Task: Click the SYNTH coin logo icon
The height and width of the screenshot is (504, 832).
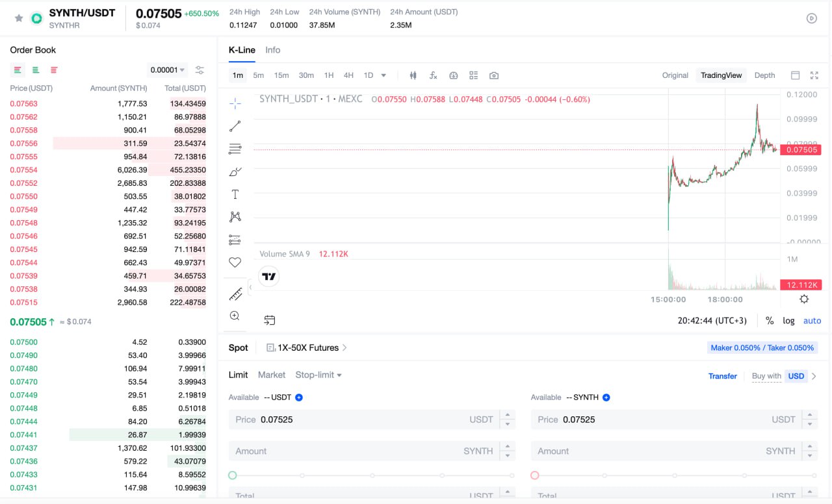Action: coord(36,18)
